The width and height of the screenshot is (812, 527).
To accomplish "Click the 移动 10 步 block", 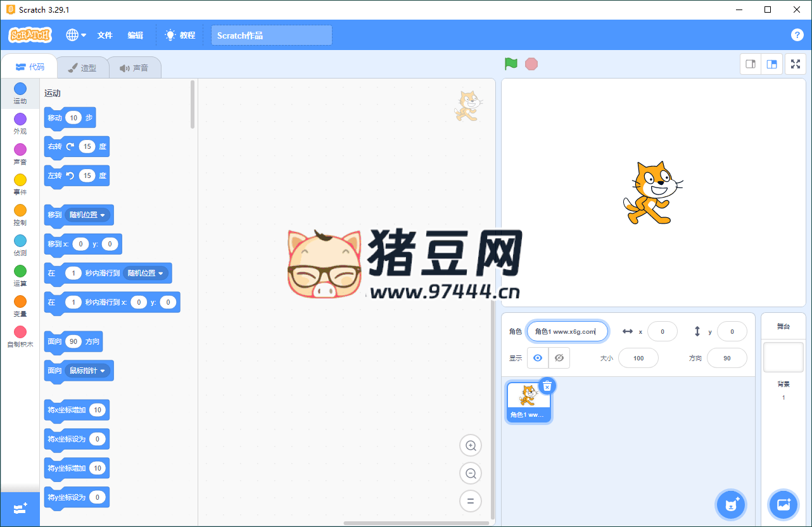I will 70,118.
